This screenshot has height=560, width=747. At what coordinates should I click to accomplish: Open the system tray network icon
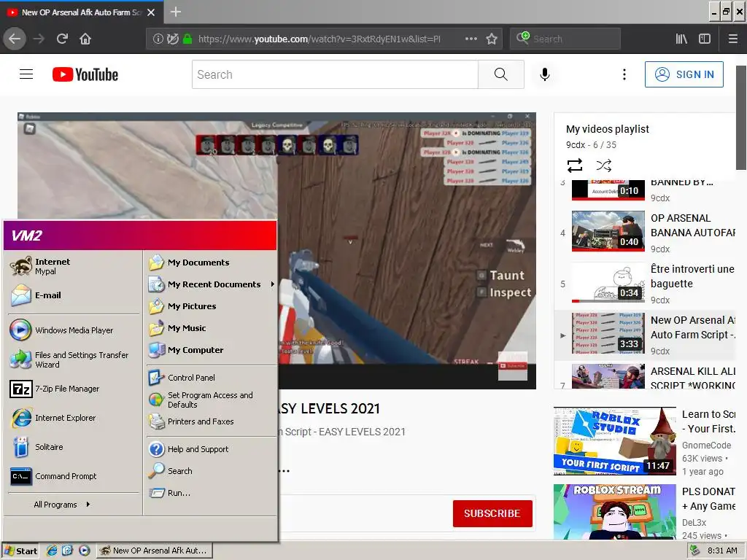tap(694, 551)
